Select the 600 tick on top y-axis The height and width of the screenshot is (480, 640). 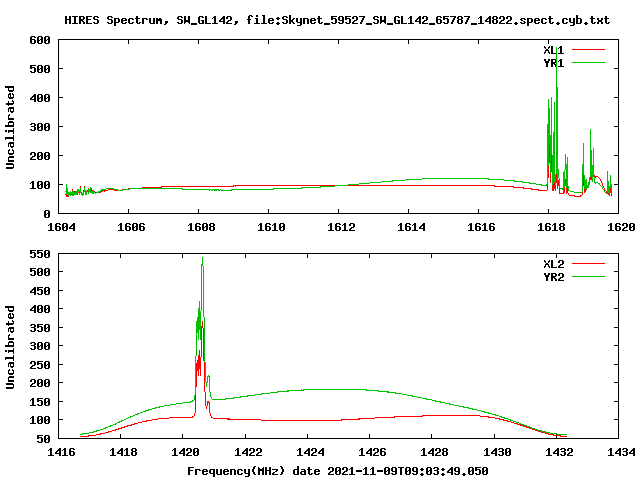(x=40, y=41)
